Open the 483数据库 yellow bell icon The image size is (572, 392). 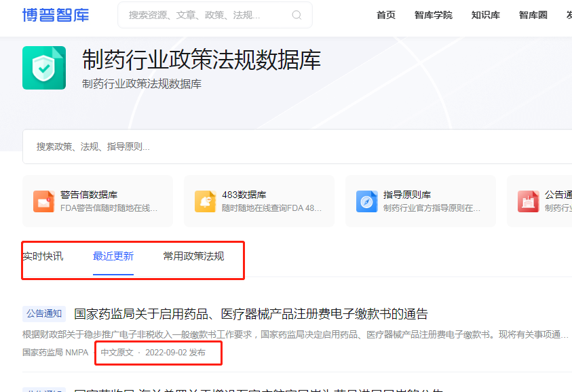point(205,201)
